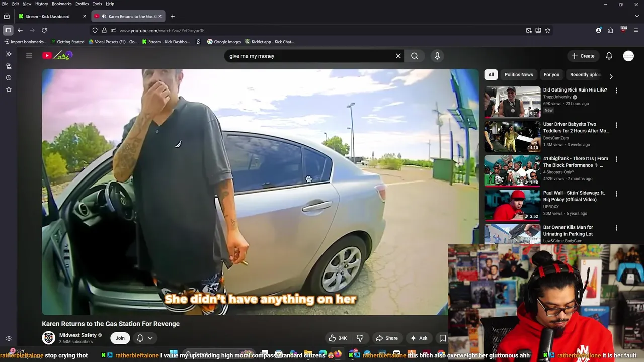Share the video
This screenshot has width=644, height=362.
tap(387, 338)
